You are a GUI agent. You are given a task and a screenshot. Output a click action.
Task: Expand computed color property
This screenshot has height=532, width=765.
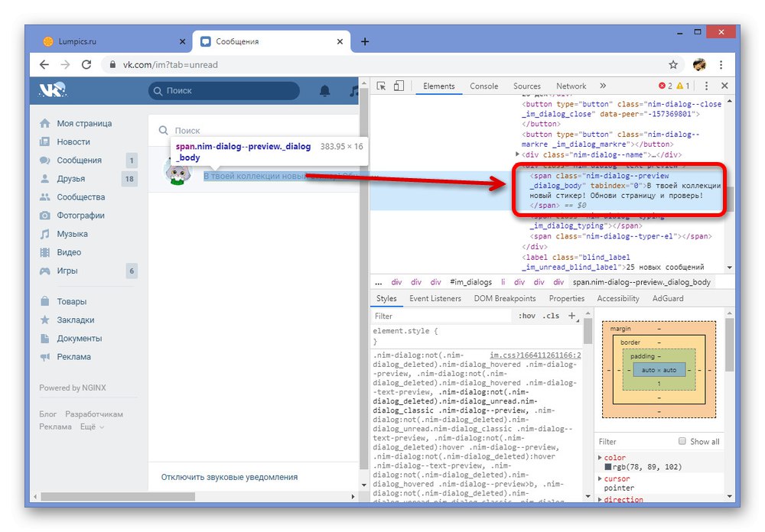tap(600, 457)
